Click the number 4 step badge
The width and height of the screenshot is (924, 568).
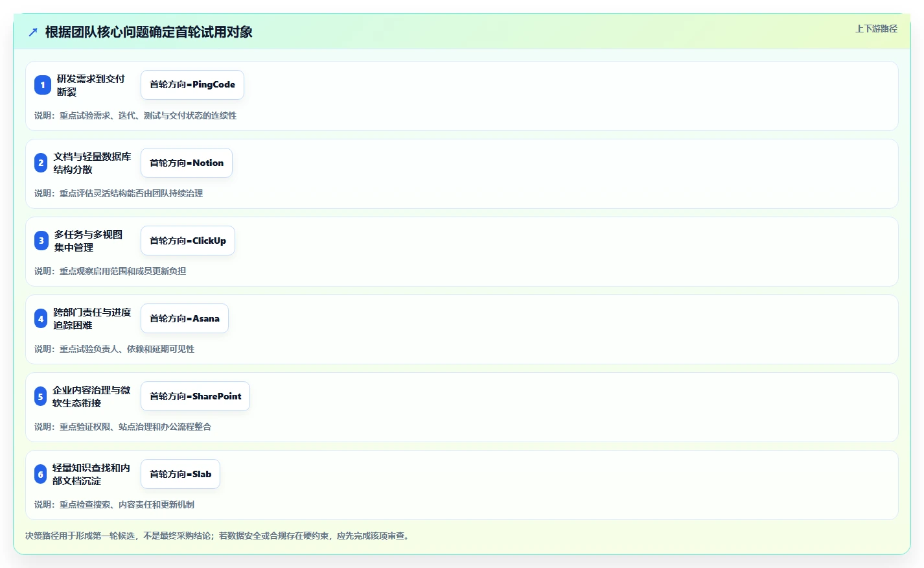click(41, 318)
